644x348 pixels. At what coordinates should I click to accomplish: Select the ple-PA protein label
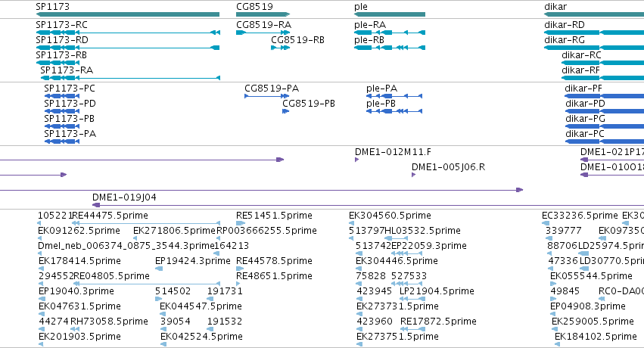[381, 89]
